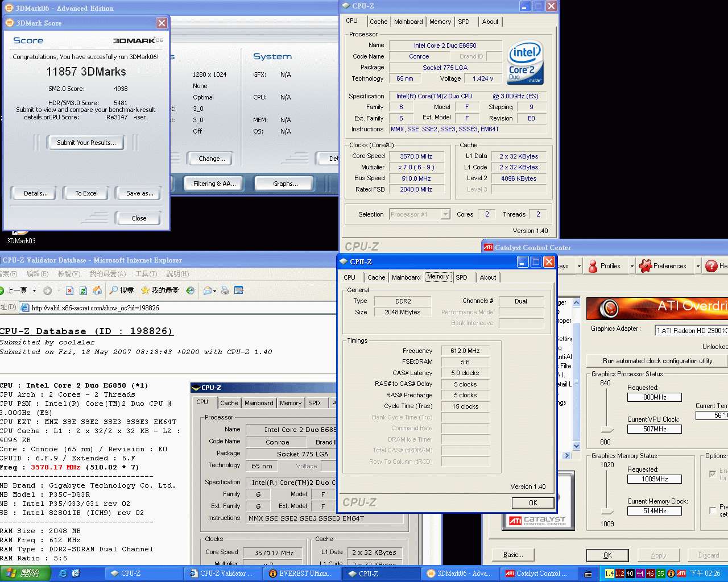Viewport: 728px width, 582px height.
Task: Open IE Favorites menu 我的最愛(A)
Action: [107, 274]
